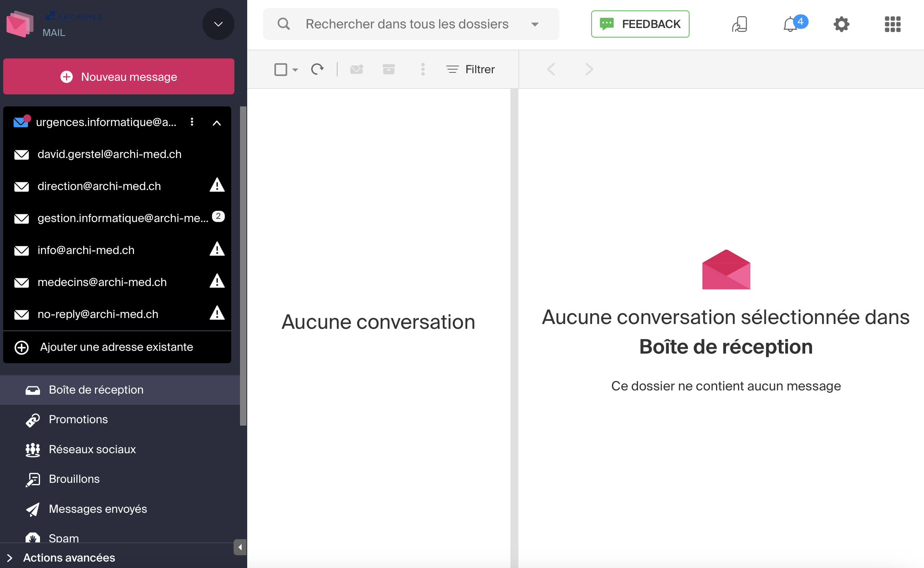
Task: Open the select-all checkbox dropdown arrow
Action: click(295, 70)
